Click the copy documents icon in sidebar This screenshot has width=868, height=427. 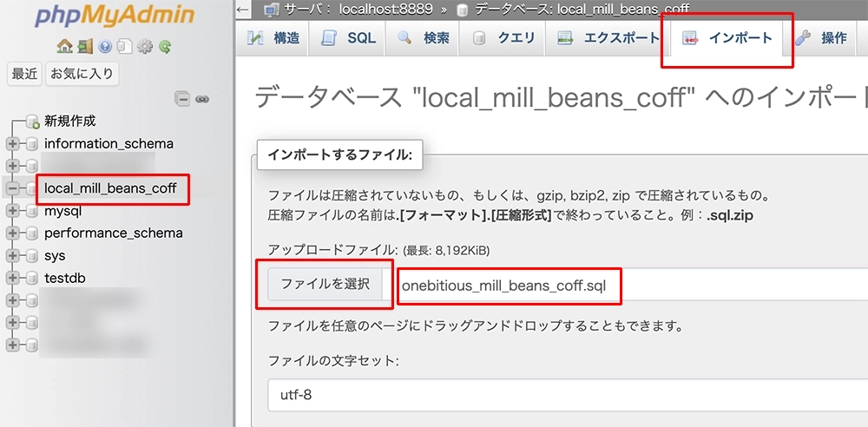click(x=124, y=47)
